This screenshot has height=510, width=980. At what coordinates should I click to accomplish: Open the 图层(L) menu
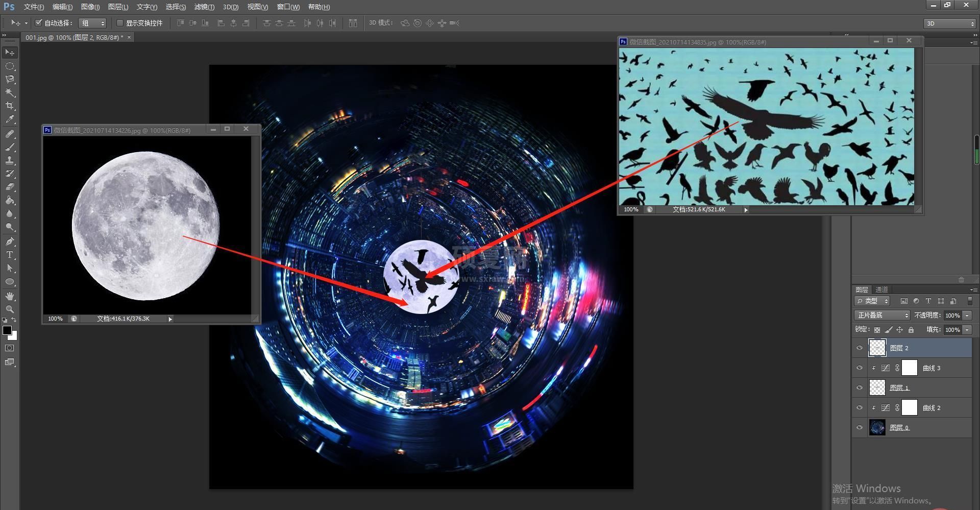point(118,7)
